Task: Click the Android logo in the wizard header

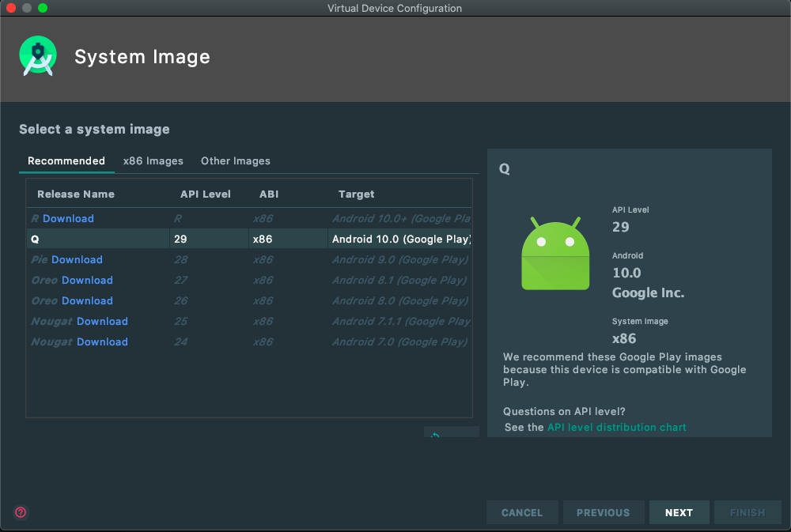Action: (x=38, y=55)
